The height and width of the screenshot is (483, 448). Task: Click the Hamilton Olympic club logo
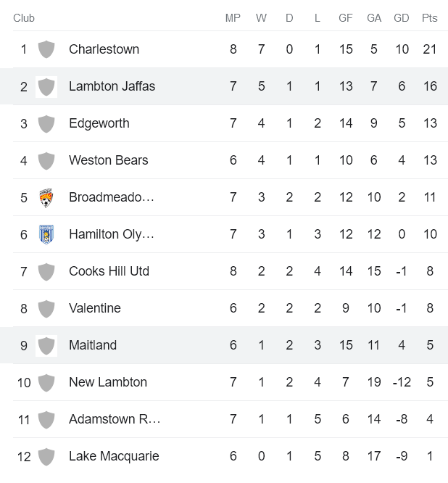tap(46, 234)
